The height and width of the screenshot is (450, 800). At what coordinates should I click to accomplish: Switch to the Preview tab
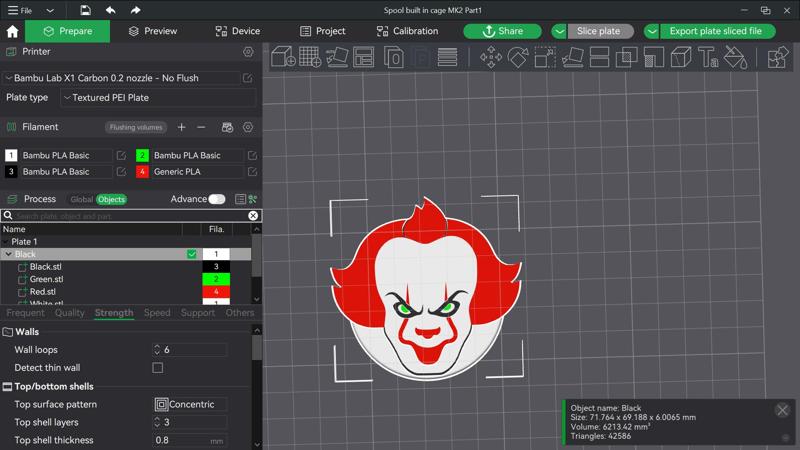[152, 31]
